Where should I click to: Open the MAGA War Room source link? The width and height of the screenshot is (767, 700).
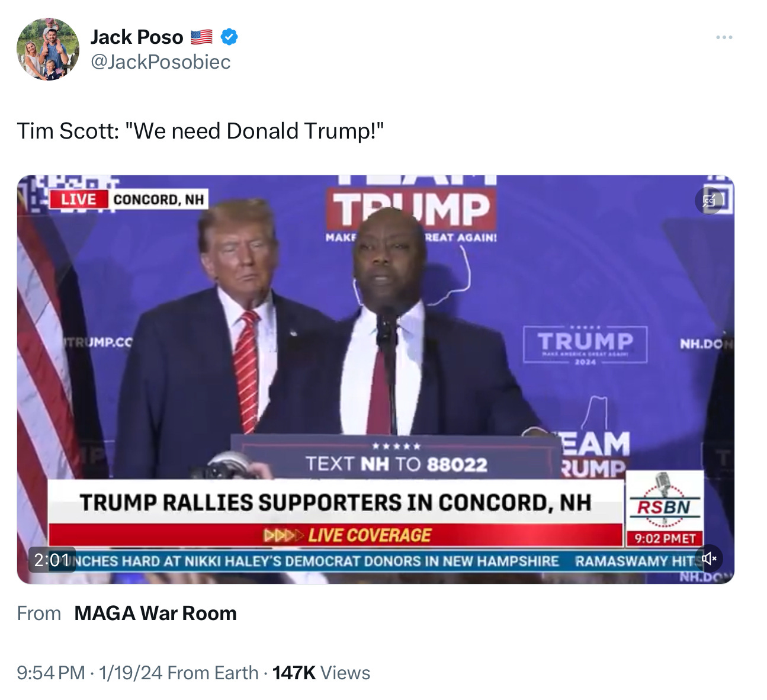pos(155,614)
